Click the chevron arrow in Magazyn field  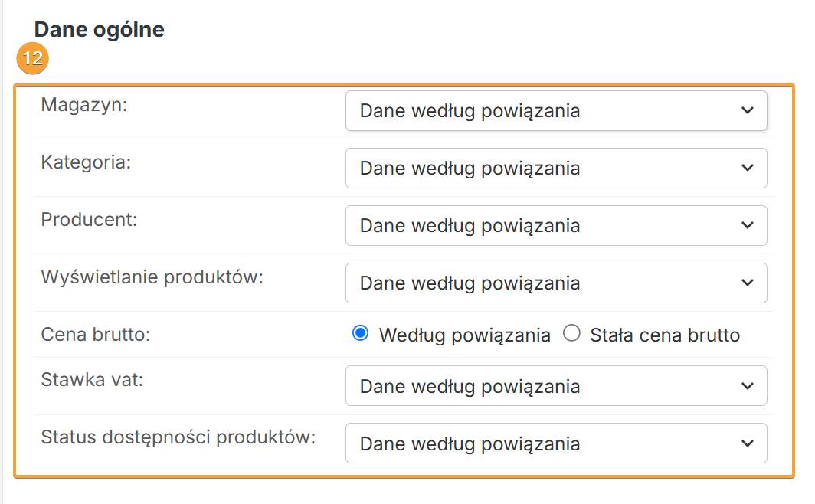pyautogui.click(x=748, y=111)
